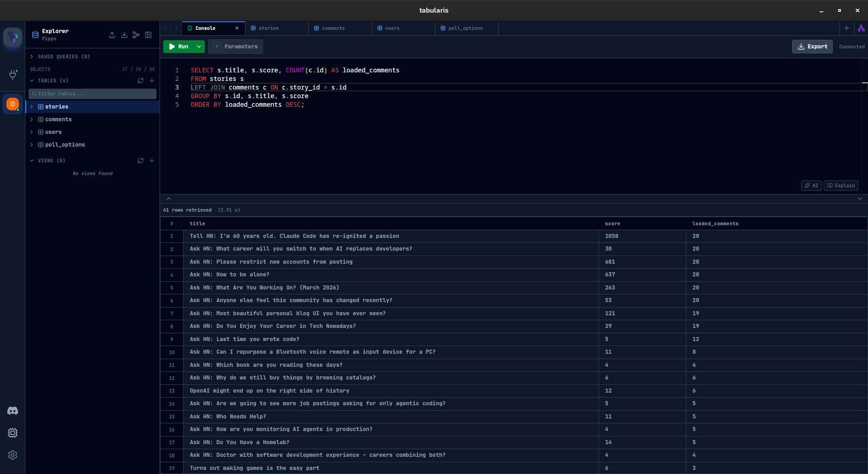Add a new table via plus icon
868x474 pixels.
point(152,81)
